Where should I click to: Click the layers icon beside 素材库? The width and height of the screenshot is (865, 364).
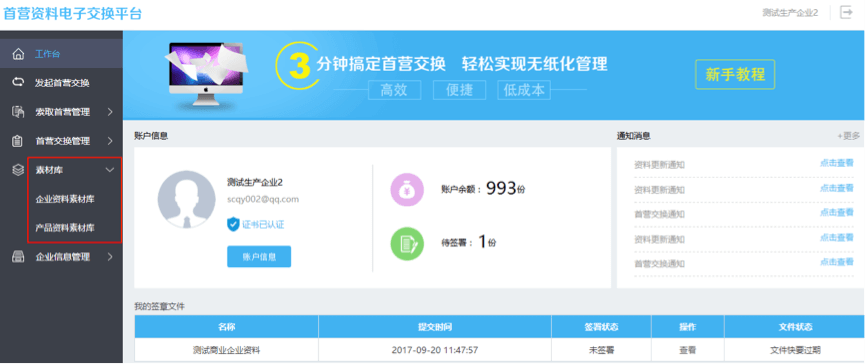[18, 170]
